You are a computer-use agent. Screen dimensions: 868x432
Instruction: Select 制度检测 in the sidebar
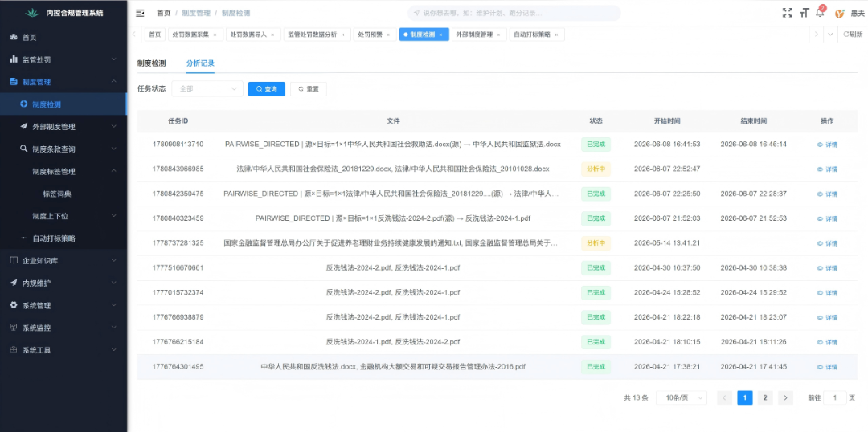coord(63,104)
